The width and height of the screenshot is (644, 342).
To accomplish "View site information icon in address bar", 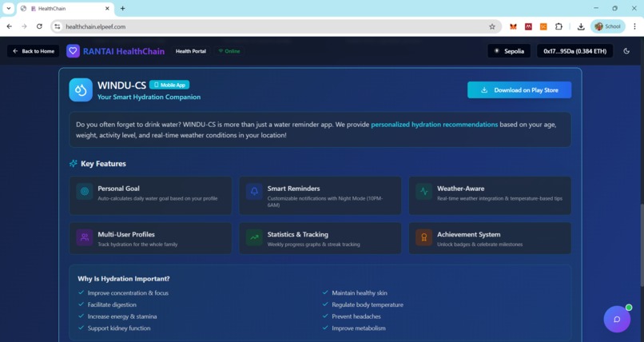I will click(x=57, y=26).
